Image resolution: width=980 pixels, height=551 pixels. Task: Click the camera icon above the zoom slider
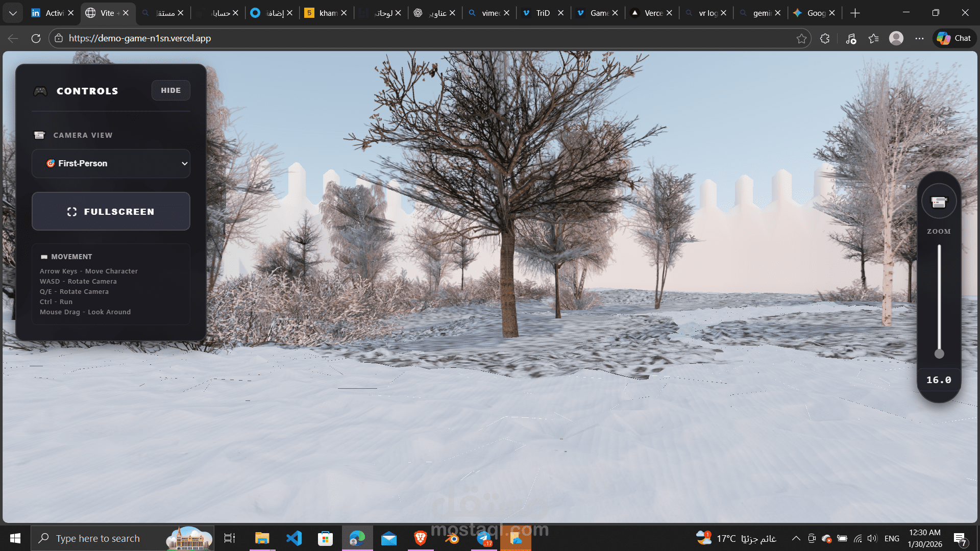pyautogui.click(x=939, y=202)
